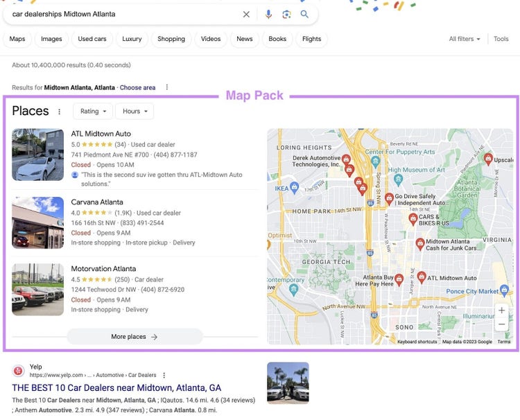This screenshot has width=520, height=420.
Task: Select the Used cars filter chip
Action: click(x=92, y=39)
